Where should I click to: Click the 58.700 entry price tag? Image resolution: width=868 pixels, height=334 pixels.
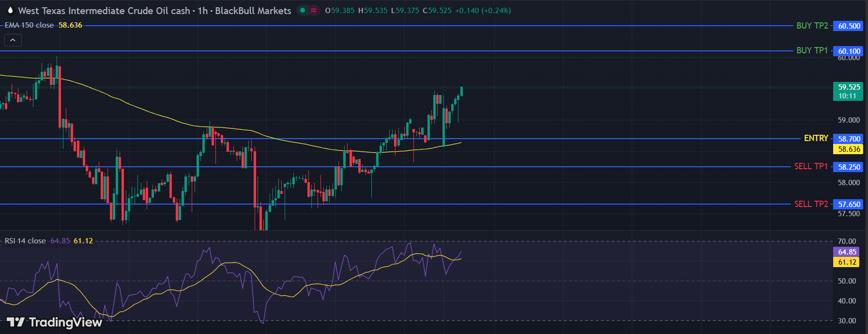849,139
